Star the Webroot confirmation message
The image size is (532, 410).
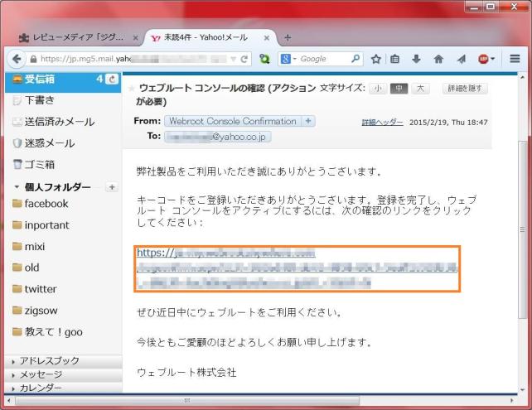(x=131, y=89)
